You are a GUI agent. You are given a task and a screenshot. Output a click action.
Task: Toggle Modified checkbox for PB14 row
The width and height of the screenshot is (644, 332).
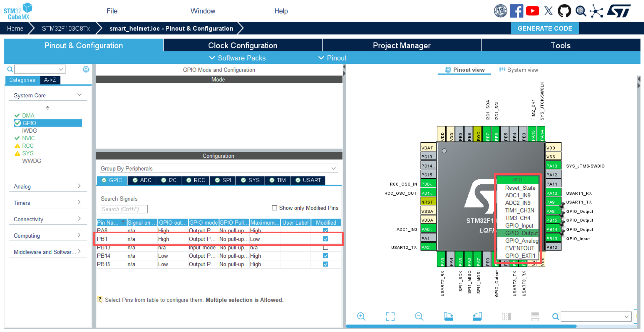(326, 256)
